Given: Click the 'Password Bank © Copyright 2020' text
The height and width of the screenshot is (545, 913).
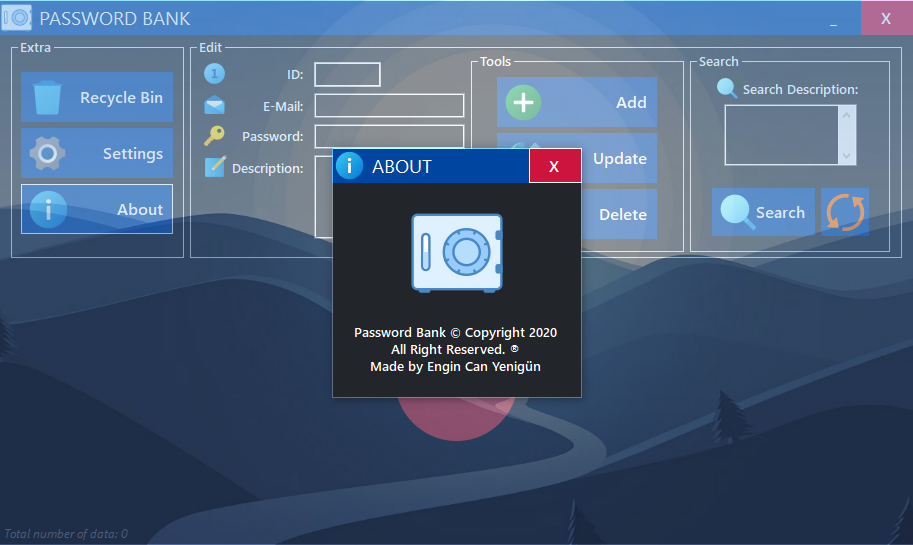Looking at the screenshot, I should [455, 332].
